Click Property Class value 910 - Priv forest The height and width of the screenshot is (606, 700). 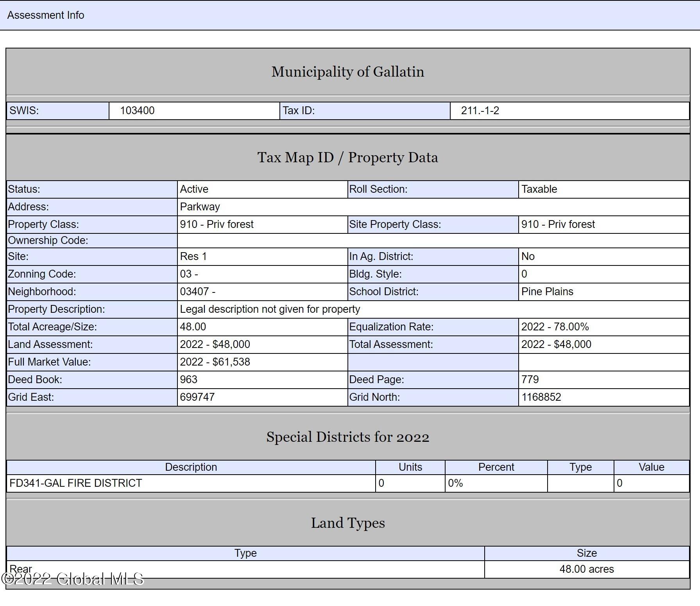pos(217,224)
